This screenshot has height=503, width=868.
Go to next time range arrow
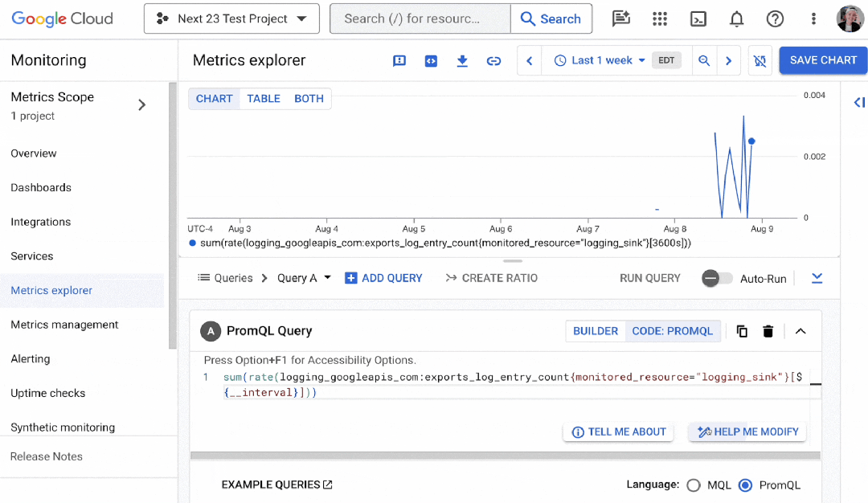pyautogui.click(x=728, y=61)
